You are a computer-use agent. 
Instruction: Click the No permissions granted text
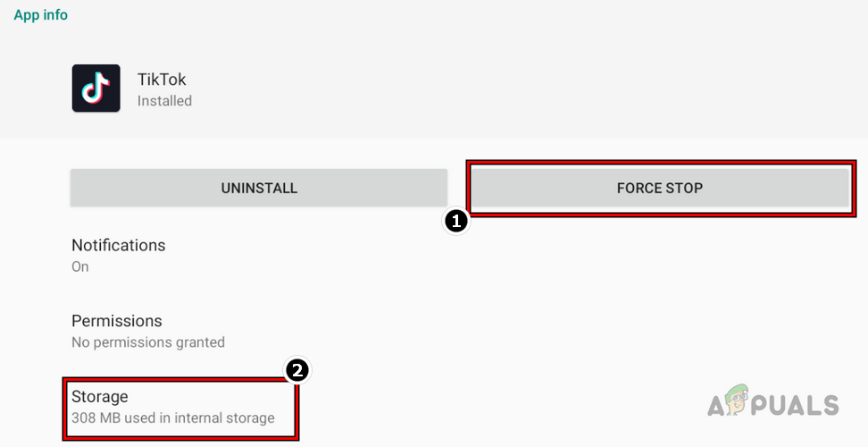[x=148, y=342]
